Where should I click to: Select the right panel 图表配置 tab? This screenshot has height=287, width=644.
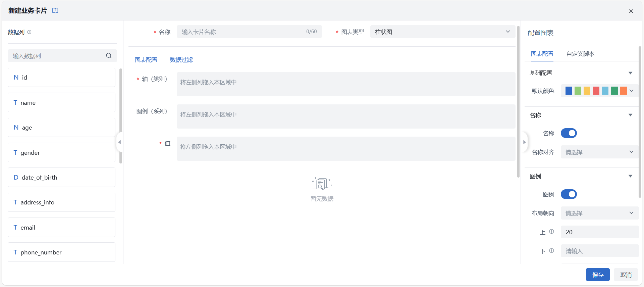(542, 54)
